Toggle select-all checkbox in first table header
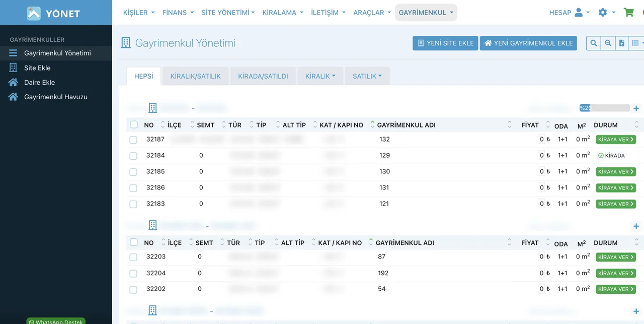The width and height of the screenshot is (644, 324). coord(133,124)
